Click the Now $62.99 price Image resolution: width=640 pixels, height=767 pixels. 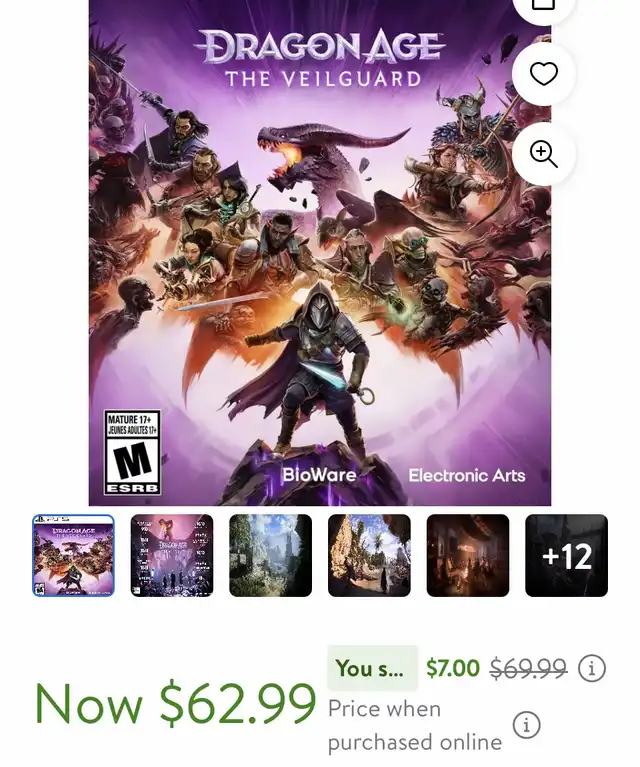coord(176,703)
